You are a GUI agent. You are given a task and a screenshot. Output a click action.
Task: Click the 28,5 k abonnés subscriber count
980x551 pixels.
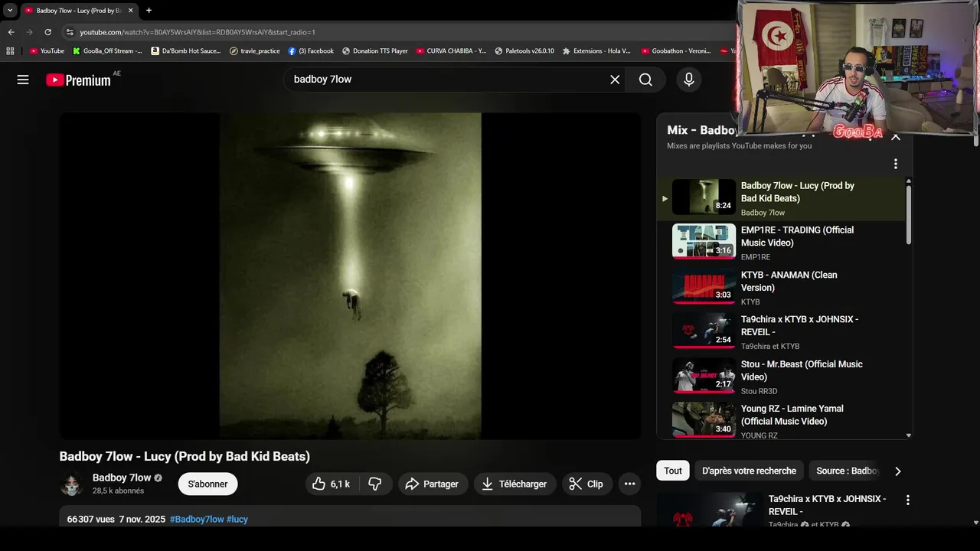tap(118, 491)
